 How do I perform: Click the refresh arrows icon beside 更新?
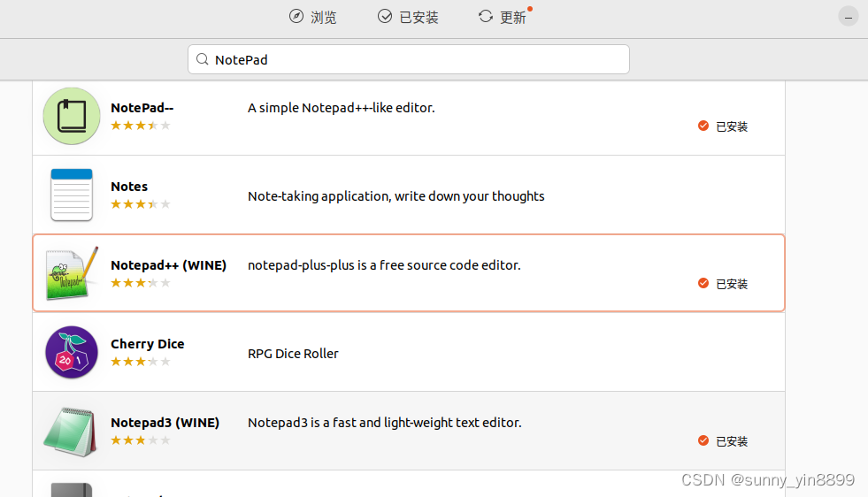click(486, 17)
